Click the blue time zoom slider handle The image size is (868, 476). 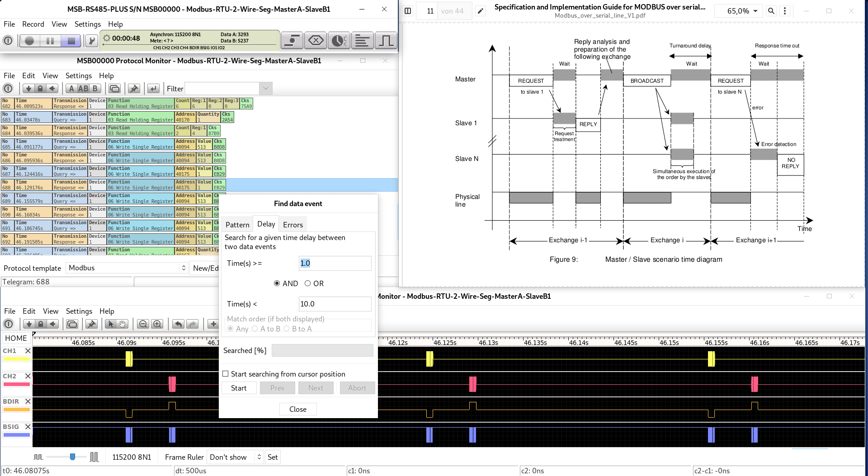(72, 457)
